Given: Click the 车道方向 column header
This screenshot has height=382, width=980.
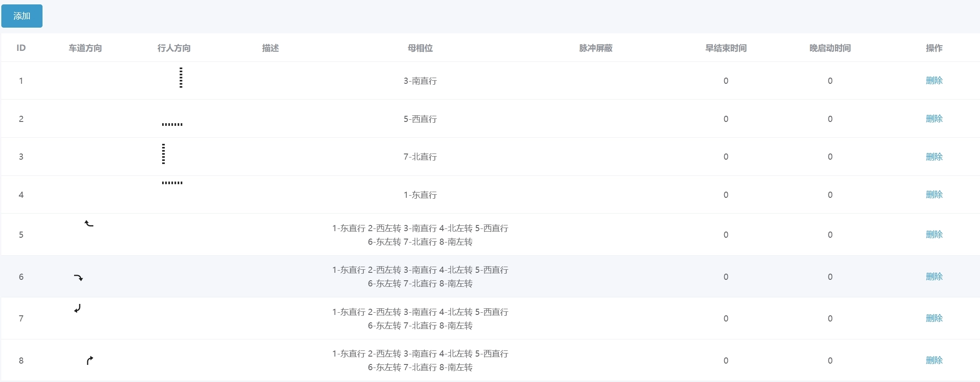Looking at the screenshot, I should [85, 48].
